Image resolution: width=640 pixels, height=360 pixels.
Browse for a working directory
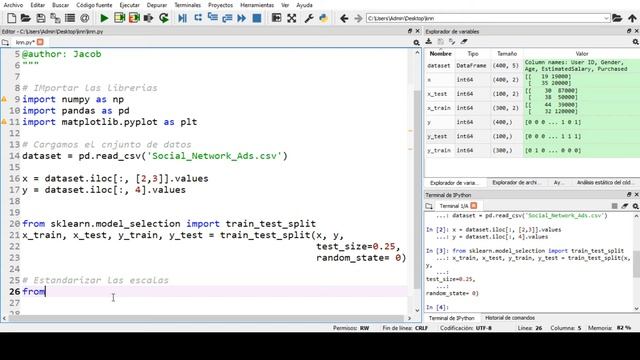[x=617, y=18]
